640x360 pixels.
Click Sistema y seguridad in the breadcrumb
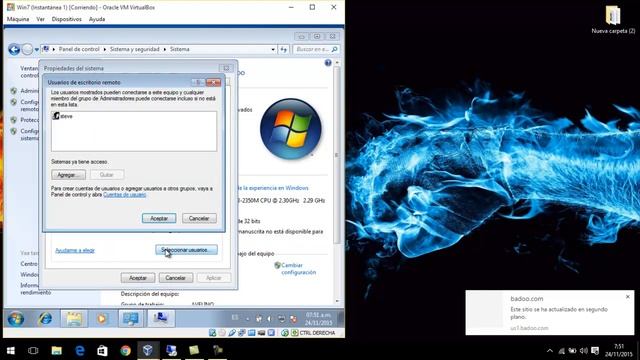(134, 49)
